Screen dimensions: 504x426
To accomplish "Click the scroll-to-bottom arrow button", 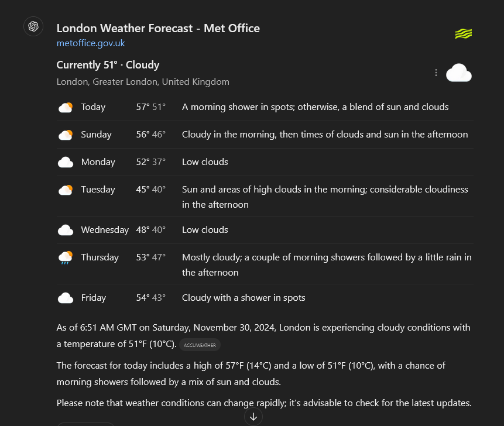I will click(253, 417).
